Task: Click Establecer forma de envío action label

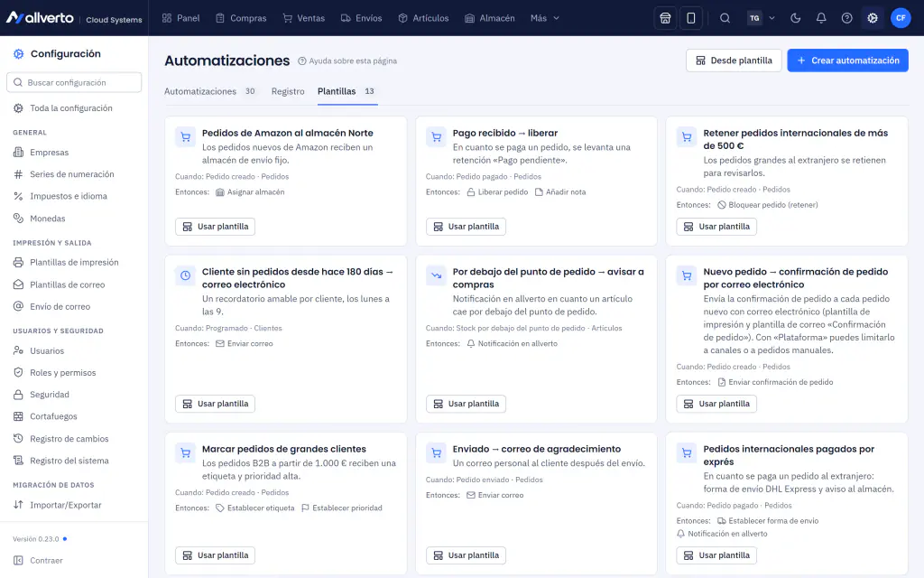Action: coord(768,521)
